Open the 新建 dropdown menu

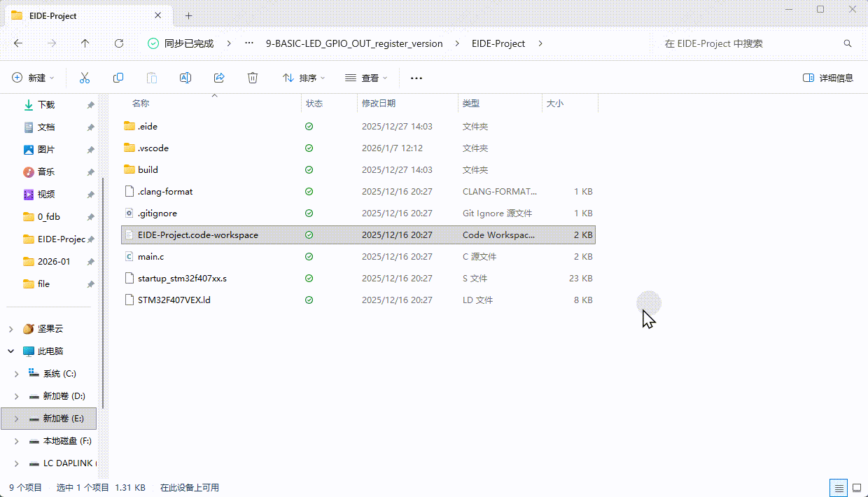click(34, 78)
